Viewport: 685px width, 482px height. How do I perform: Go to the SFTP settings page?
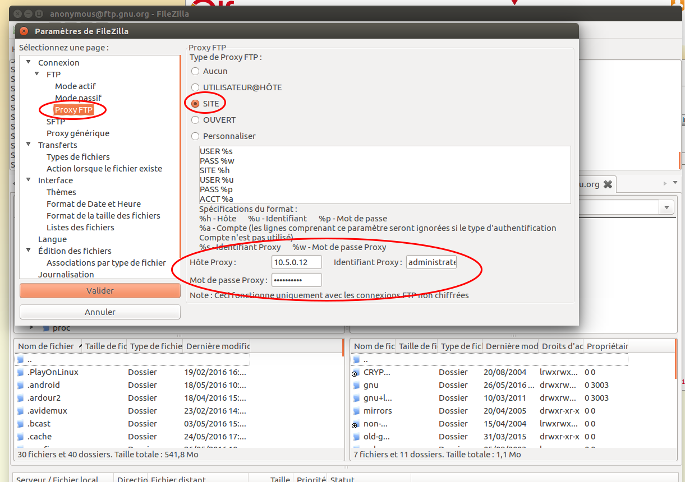point(56,121)
